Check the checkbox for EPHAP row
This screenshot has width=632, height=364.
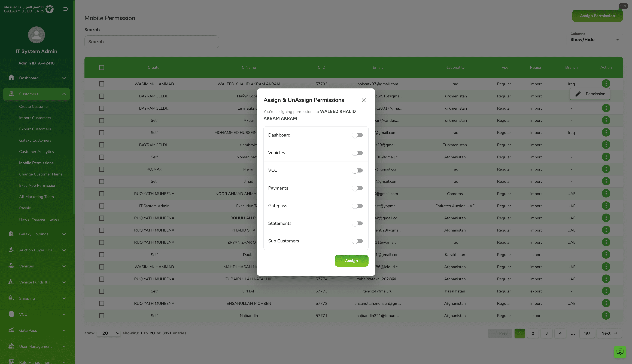tap(102, 291)
